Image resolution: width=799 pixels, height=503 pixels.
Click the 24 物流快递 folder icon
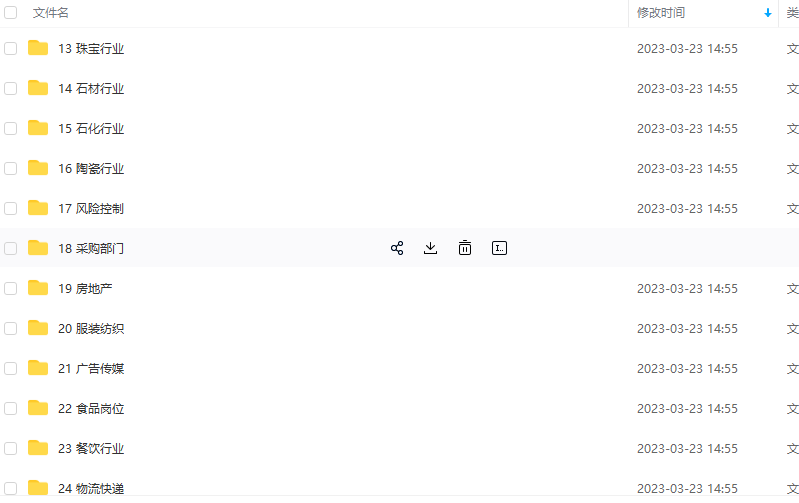point(38,488)
